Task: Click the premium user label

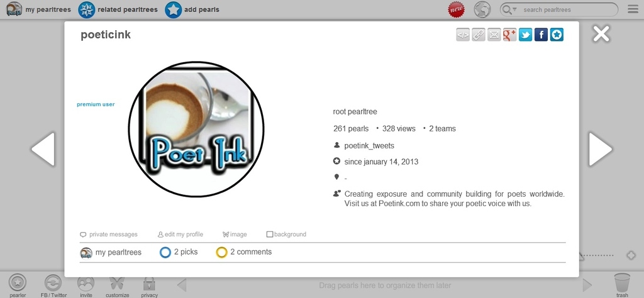Action: (96, 104)
